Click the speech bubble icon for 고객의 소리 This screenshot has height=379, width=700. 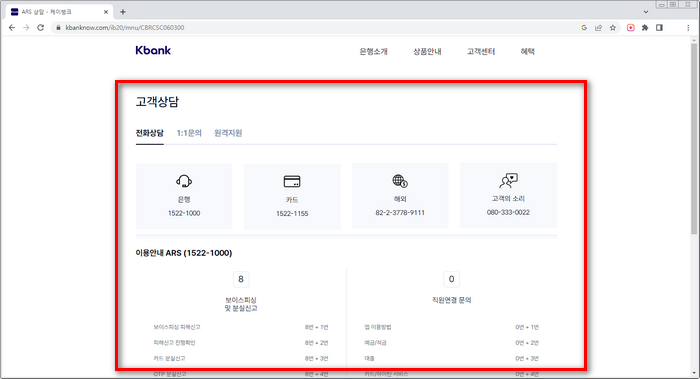[508, 180]
